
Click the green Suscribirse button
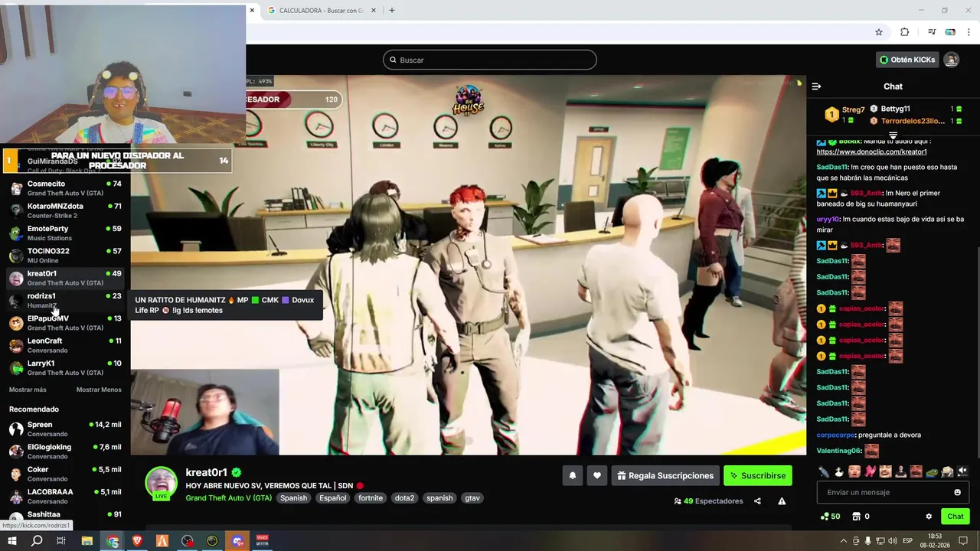pos(758,475)
